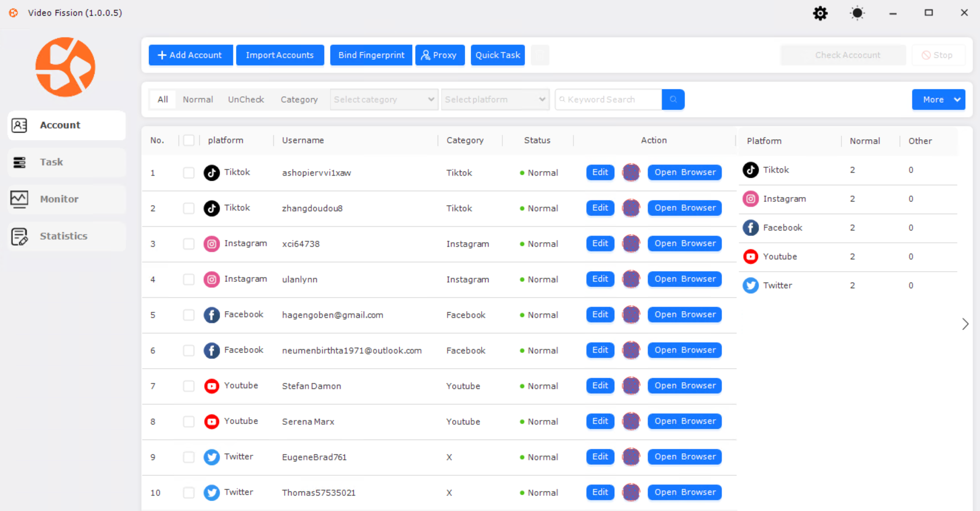Click Youtube icon in summary panel

point(751,257)
